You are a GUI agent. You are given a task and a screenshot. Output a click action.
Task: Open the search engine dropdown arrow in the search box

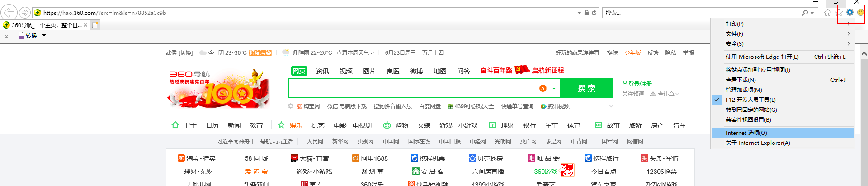[x=554, y=89]
